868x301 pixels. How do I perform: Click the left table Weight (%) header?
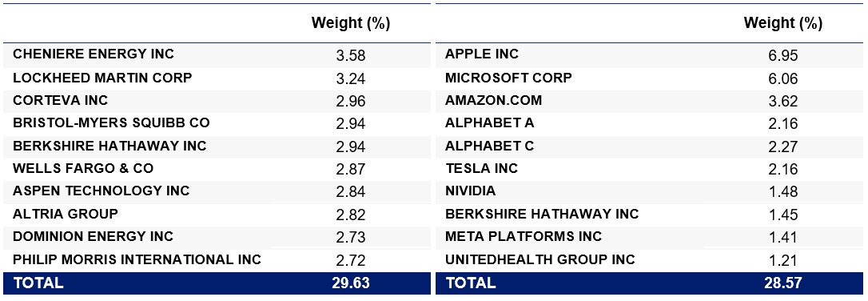pos(350,22)
